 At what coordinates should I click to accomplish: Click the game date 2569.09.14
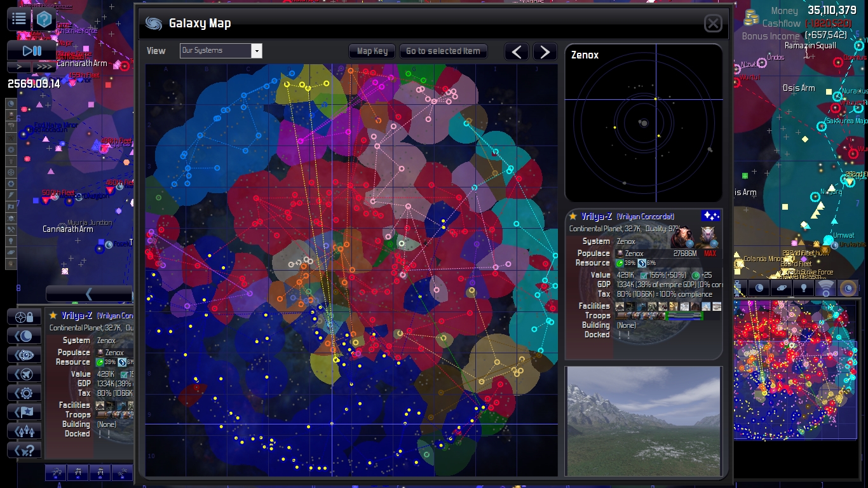click(34, 84)
